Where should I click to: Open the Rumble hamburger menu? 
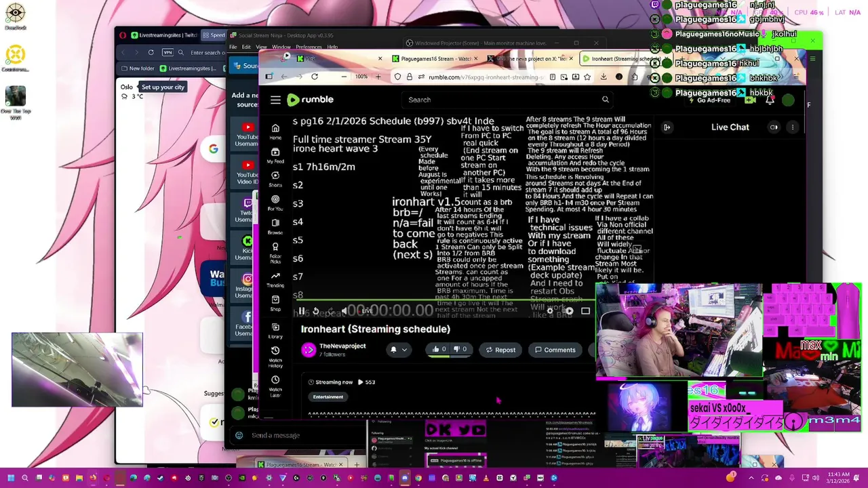pyautogui.click(x=275, y=100)
